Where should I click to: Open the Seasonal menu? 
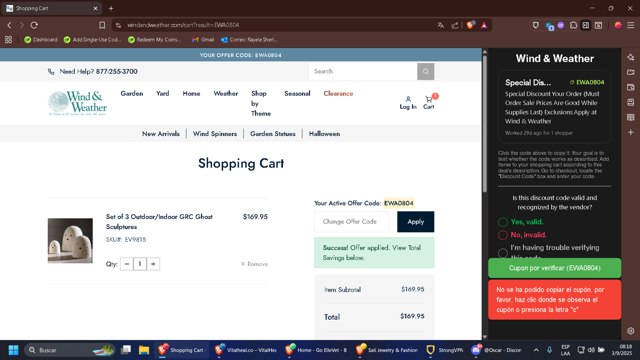[297, 93]
